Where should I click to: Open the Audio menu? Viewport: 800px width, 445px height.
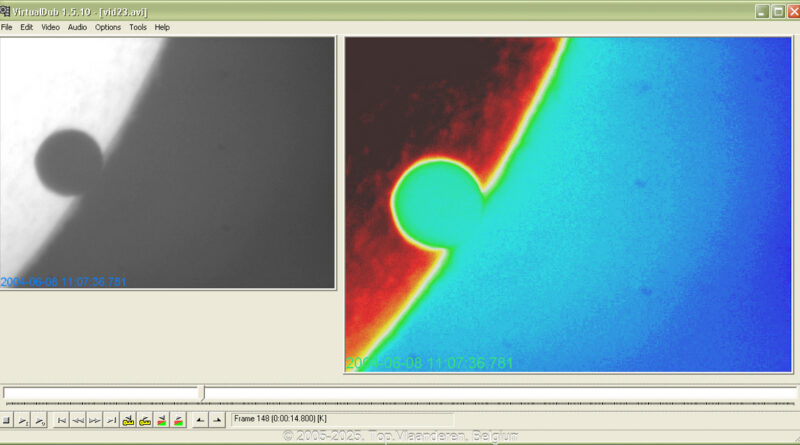78,28
